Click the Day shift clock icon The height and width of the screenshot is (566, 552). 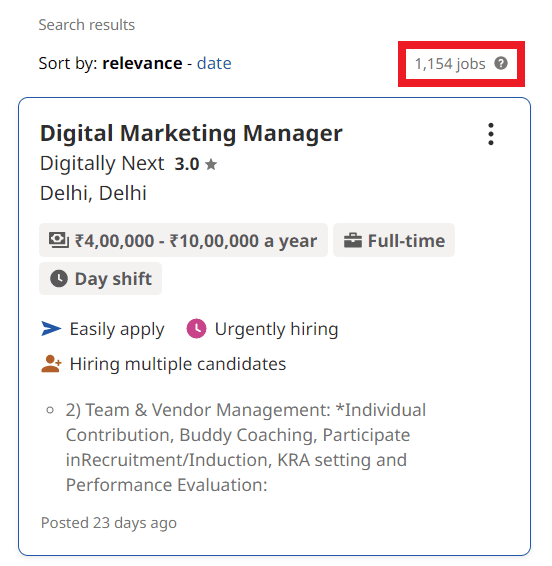click(59, 278)
